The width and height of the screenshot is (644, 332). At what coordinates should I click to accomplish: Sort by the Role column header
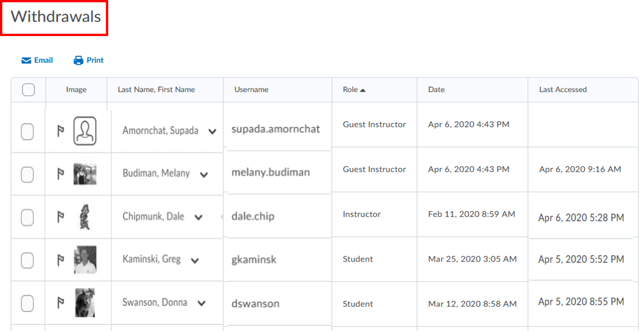350,89
